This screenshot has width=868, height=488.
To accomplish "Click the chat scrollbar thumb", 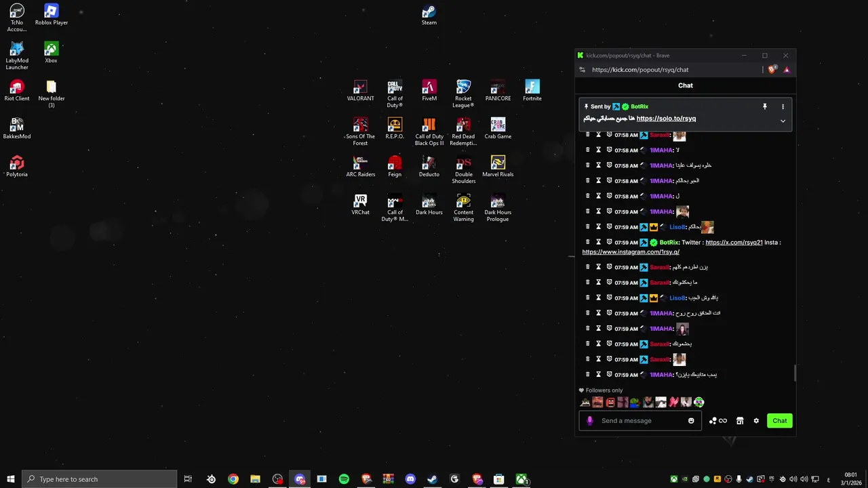I will click(x=795, y=373).
